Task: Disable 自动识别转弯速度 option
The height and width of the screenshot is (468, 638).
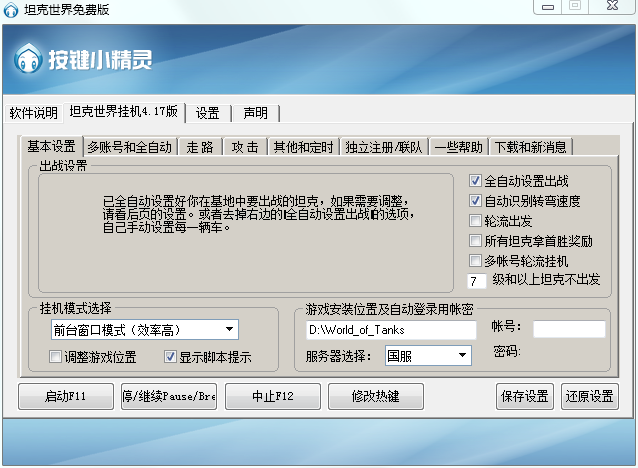Action: (476, 201)
